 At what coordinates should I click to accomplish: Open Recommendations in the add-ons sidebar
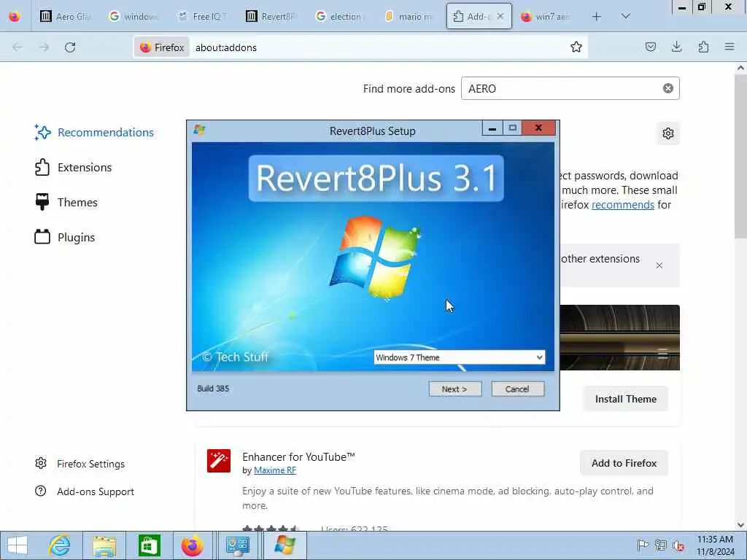[x=94, y=133]
